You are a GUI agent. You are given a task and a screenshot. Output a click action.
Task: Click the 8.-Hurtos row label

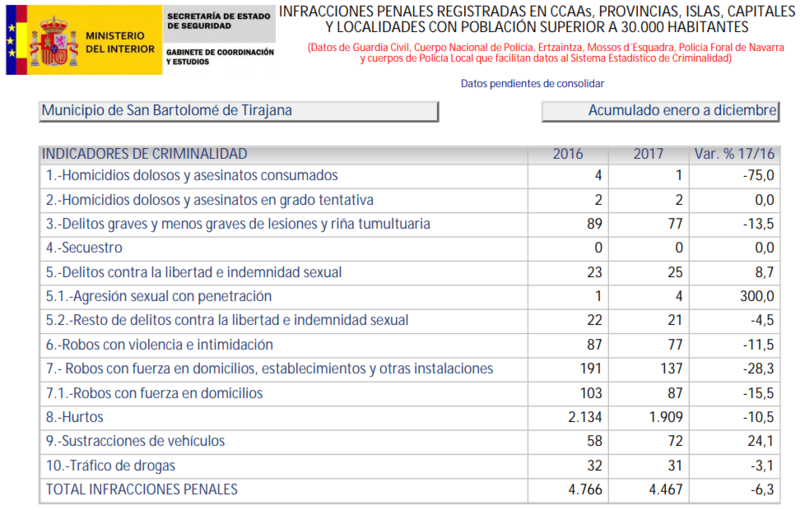pos(75,417)
